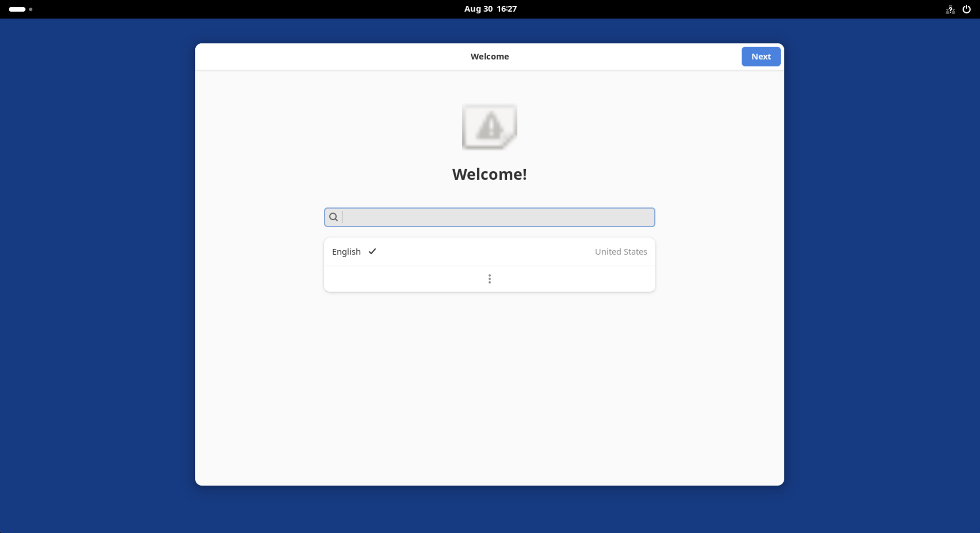Click the Next button
The height and width of the screenshot is (533, 980).
761,56
